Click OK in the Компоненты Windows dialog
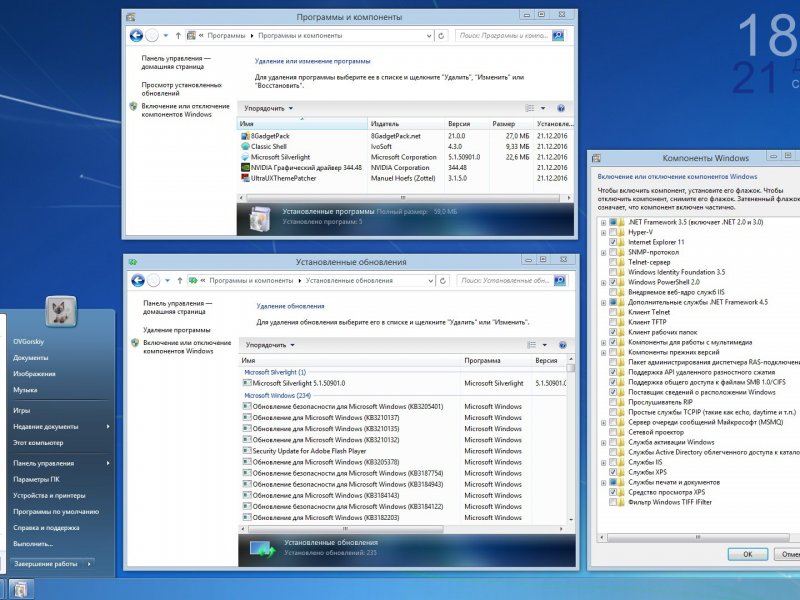The image size is (800, 600). 747,554
